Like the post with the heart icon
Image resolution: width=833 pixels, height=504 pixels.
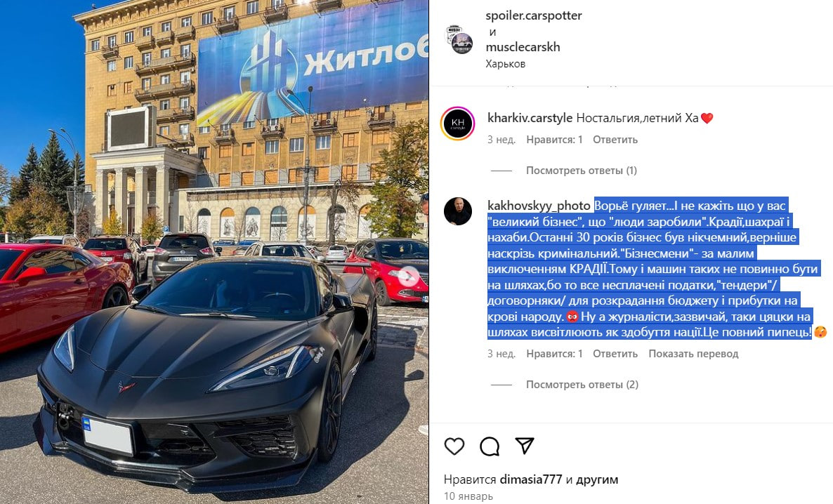[x=454, y=446]
